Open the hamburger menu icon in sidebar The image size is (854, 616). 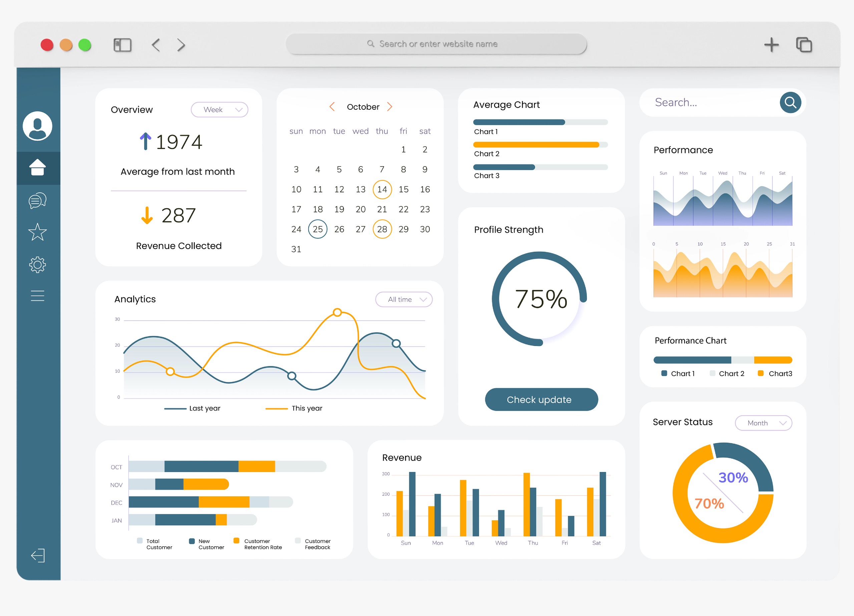click(x=37, y=296)
